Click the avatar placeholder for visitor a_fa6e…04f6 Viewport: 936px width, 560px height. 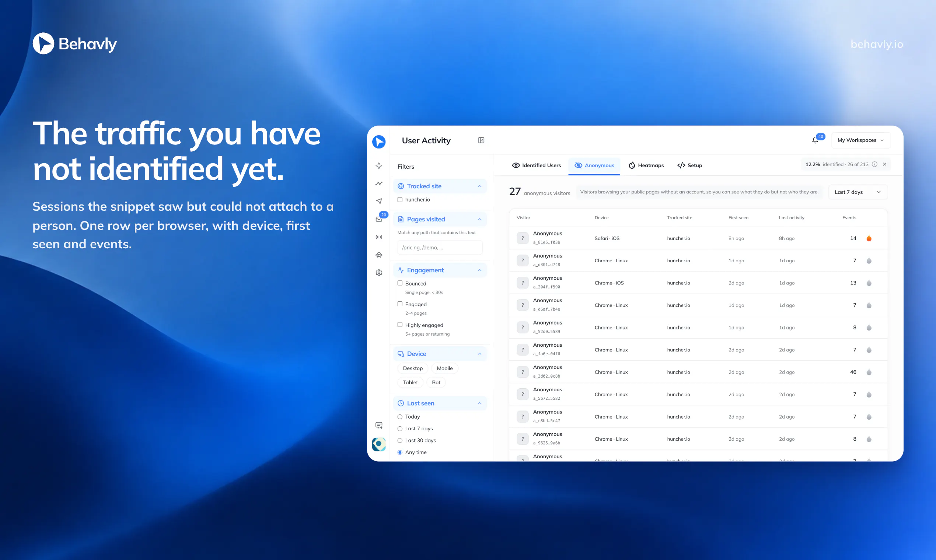(x=523, y=350)
